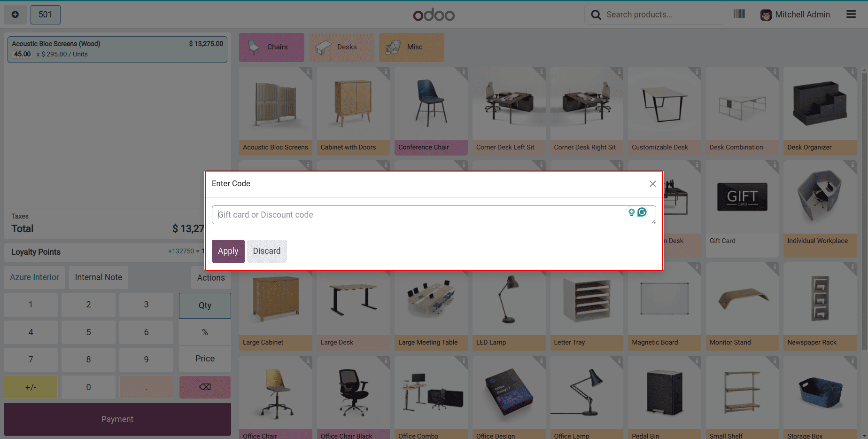The width and height of the screenshot is (868, 439).
Task: Open info icon on Gift Card card
Action: pos(774,165)
